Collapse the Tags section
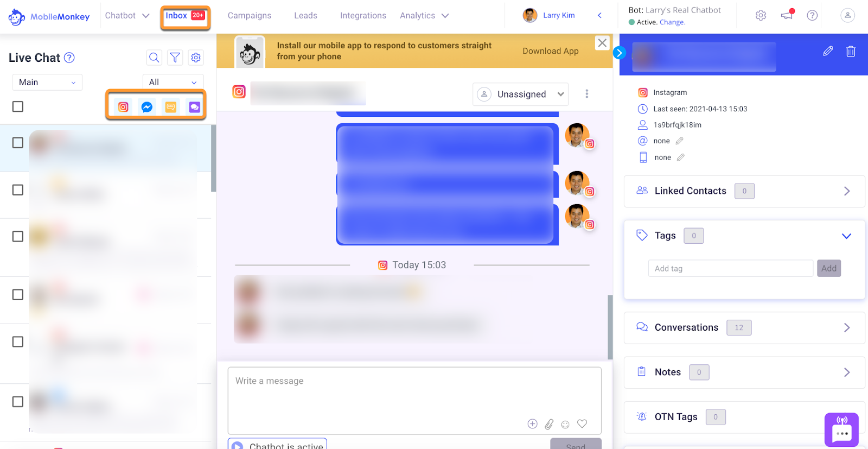The height and width of the screenshot is (449, 868). (x=846, y=236)
